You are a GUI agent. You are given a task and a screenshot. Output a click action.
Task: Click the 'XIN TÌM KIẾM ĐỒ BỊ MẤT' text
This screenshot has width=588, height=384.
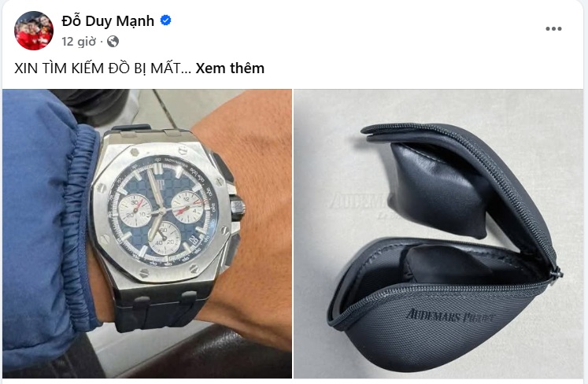tap(98, 68)
